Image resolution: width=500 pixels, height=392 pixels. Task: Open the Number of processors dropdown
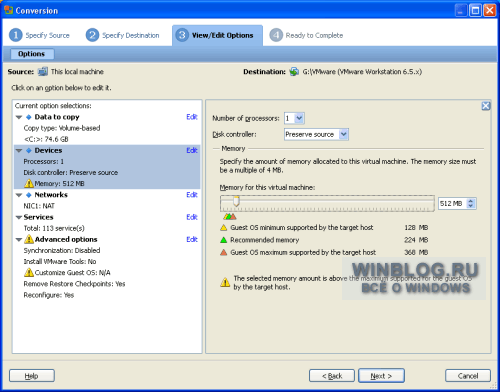coord(299,118)
